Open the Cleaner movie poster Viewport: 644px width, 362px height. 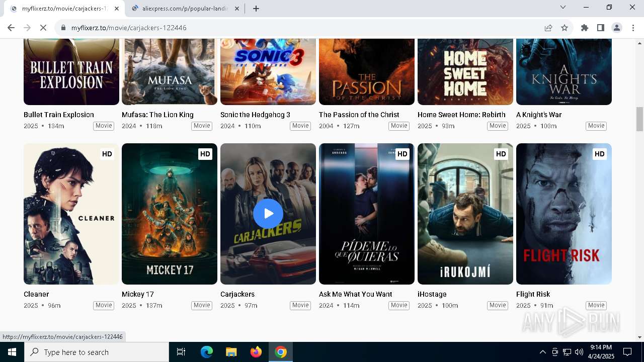pos(71,214)
